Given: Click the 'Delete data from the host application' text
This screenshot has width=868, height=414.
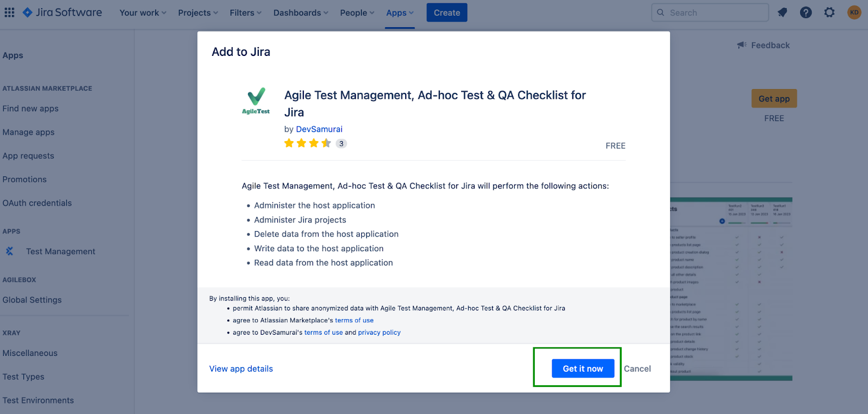Looking at the screenshot, I should pyautogui.click(x=327, y=234).
